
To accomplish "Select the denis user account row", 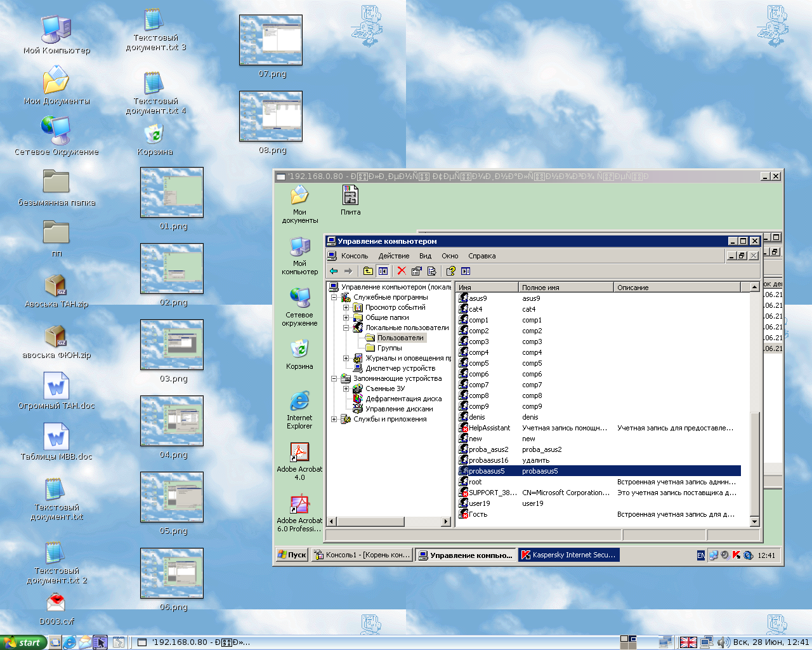I will tap(476, 417).
